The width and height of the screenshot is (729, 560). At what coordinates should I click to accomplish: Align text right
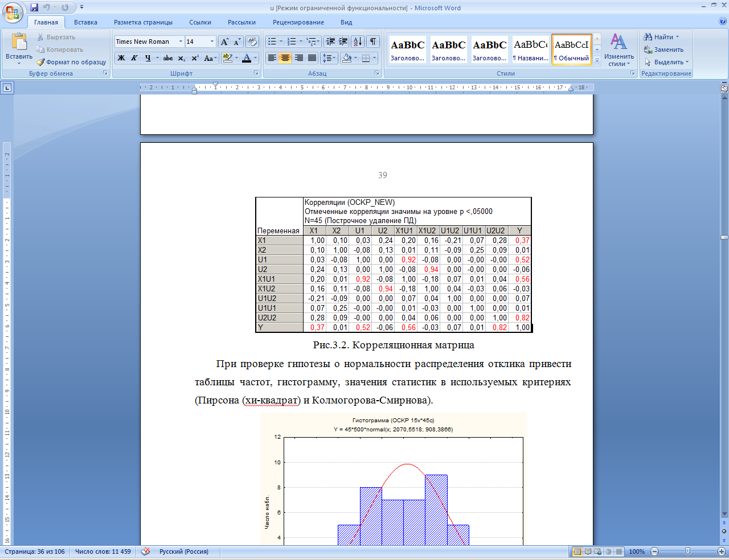coord(298,58)
